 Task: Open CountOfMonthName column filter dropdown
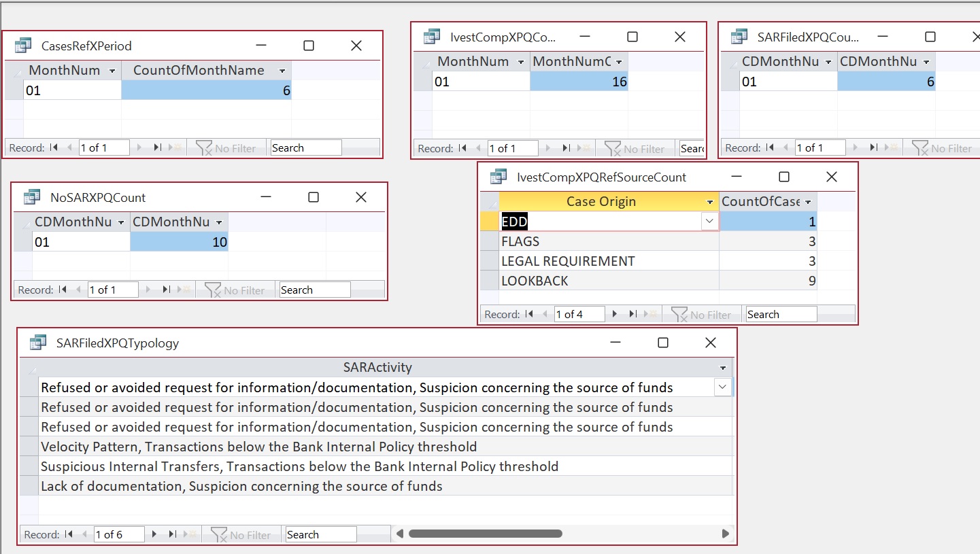pos(282,71)
